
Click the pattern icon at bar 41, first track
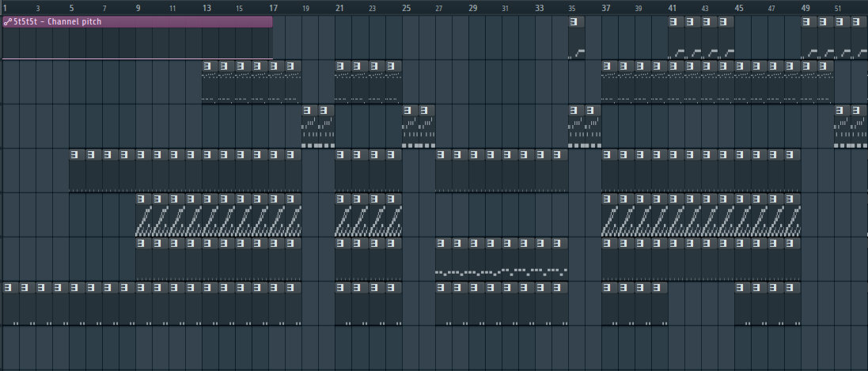pyautogui.click(x=673, y=22)
